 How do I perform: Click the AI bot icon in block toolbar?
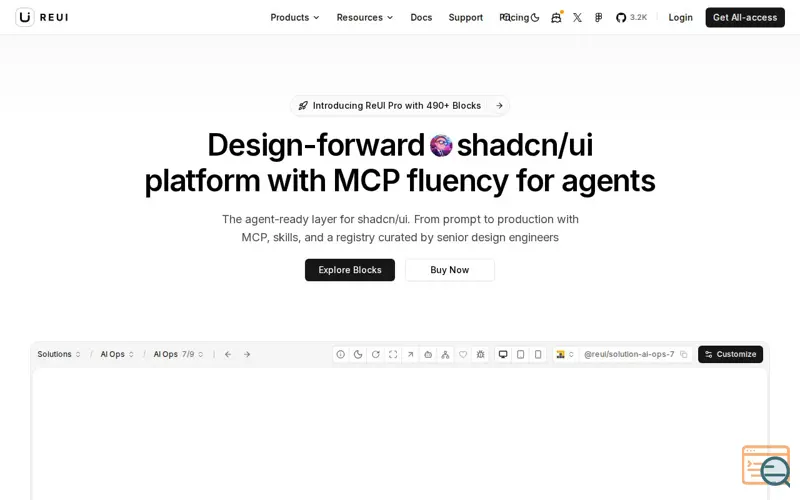428,354
